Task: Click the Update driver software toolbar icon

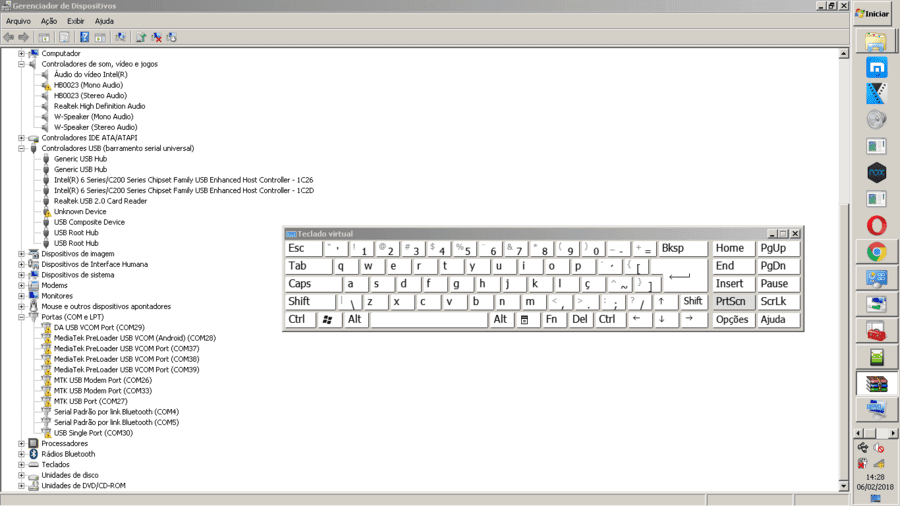Action: point(141,37)
